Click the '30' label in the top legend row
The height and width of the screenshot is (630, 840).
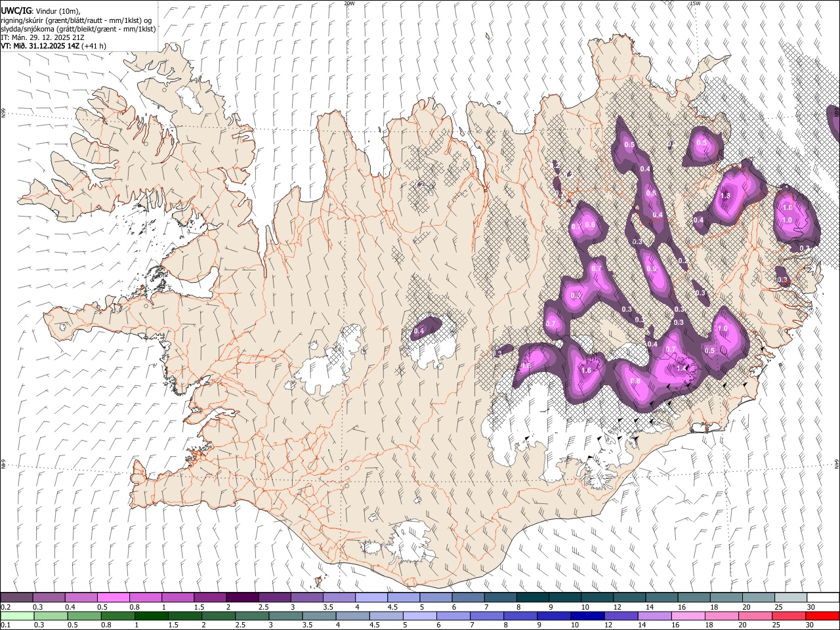[810, 607]
